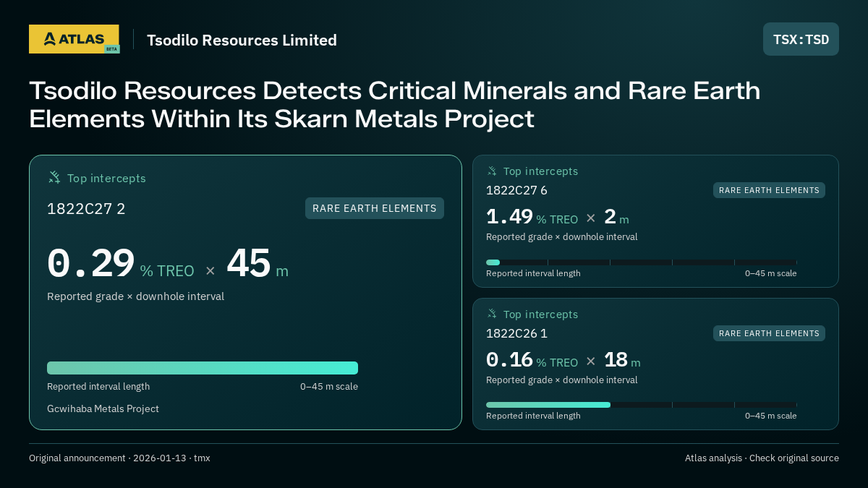Click the headline about Skarn Metals Project
868x488 pixels.
[394, 105]
